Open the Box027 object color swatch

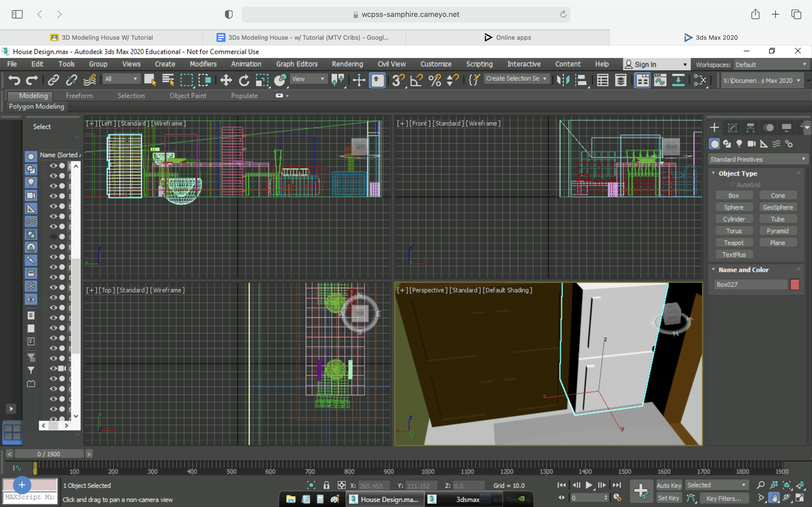pos(795,284)
